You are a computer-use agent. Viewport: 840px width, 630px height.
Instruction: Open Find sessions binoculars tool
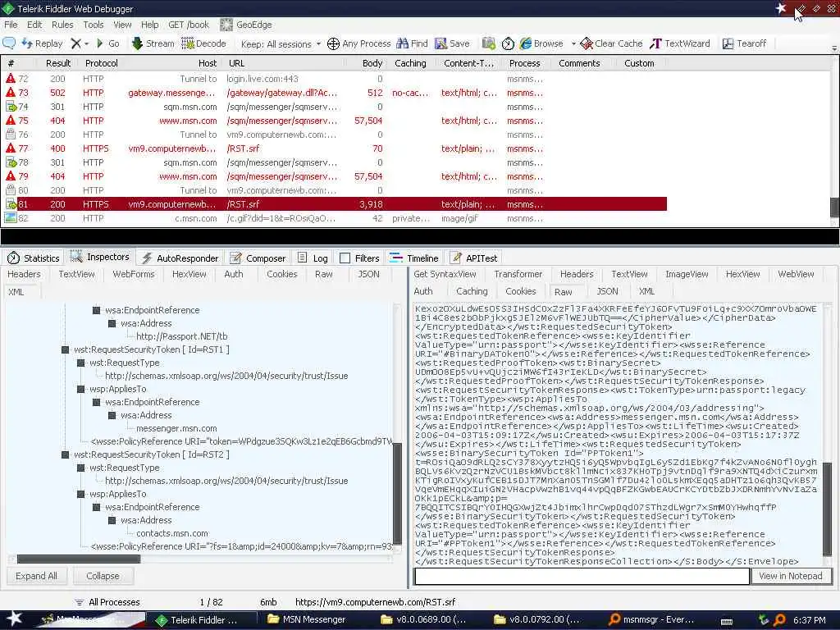pyautogui.click(x=412, y=44)
